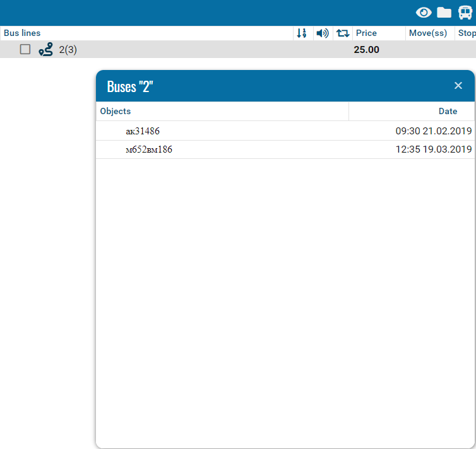Click the Bus lines column header
Viewport: 476px width, 449px height.
pyautogui.click(x=22, y=33)
